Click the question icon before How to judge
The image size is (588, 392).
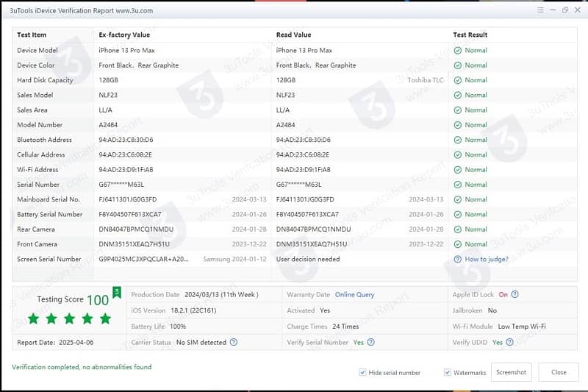(458, 259)
